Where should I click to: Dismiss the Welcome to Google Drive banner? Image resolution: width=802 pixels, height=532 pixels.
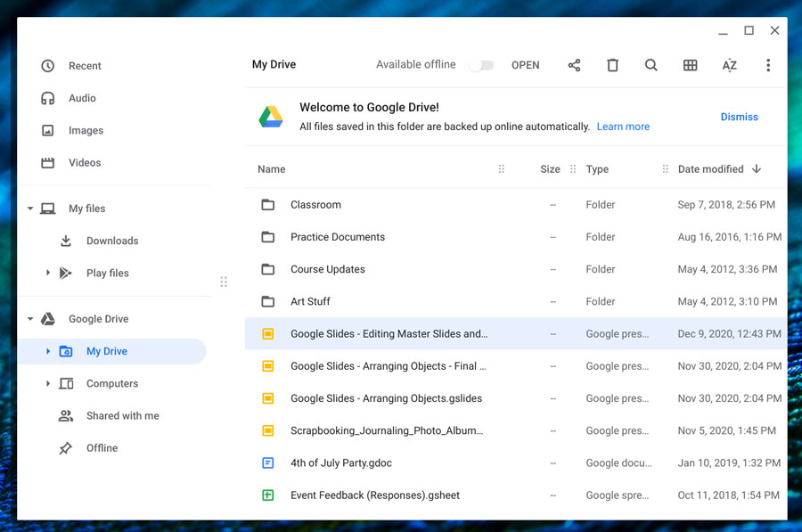pos(740,117)
